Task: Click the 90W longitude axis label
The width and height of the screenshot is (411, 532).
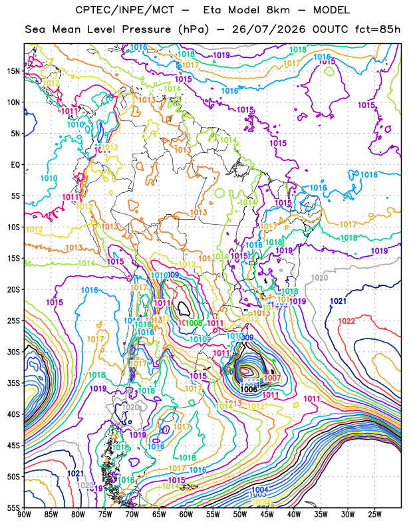Action: (x=24, y=515)
